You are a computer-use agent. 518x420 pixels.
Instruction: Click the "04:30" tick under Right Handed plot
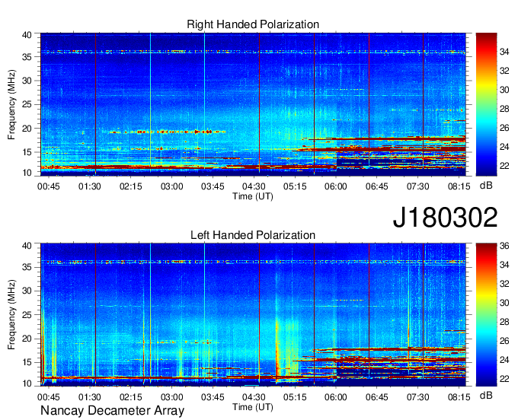pyautogui.click(x=254, y=186)
